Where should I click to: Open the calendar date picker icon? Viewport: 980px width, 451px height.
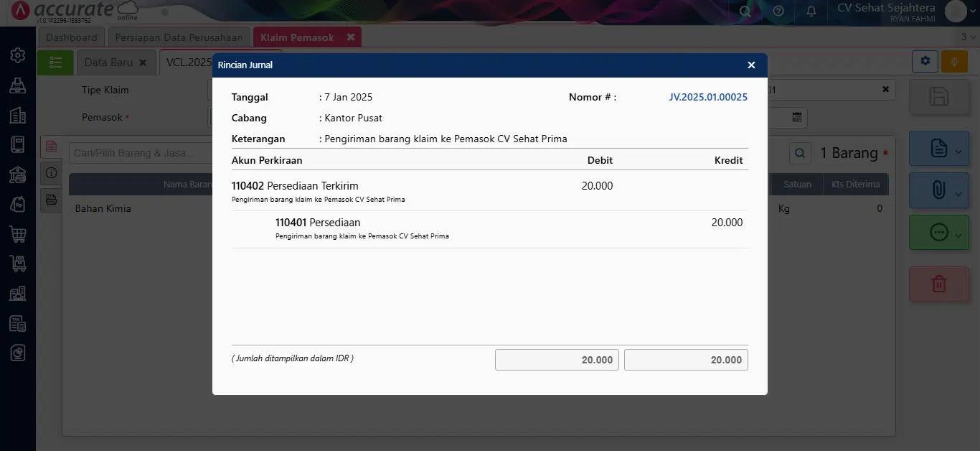[796, 117]
